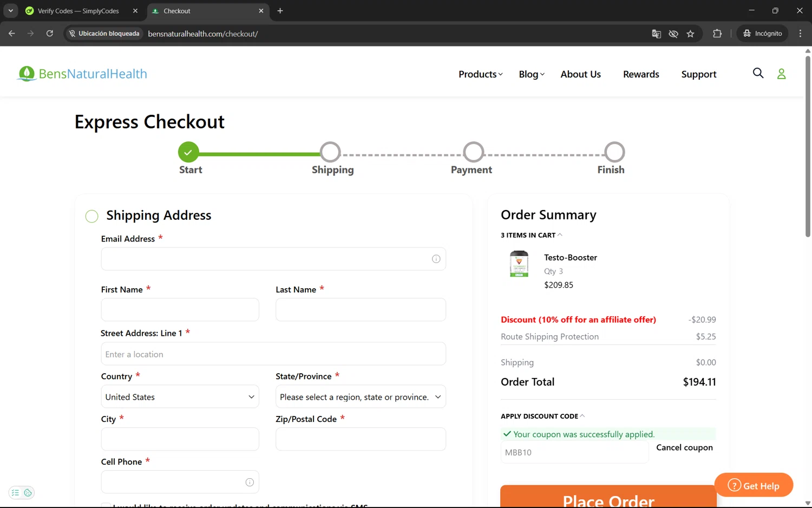Image resolution: width=812 pixels, height=508 pixels.
Task: Click the $194.11 order total amount
Action: click(x=699, y=382)
